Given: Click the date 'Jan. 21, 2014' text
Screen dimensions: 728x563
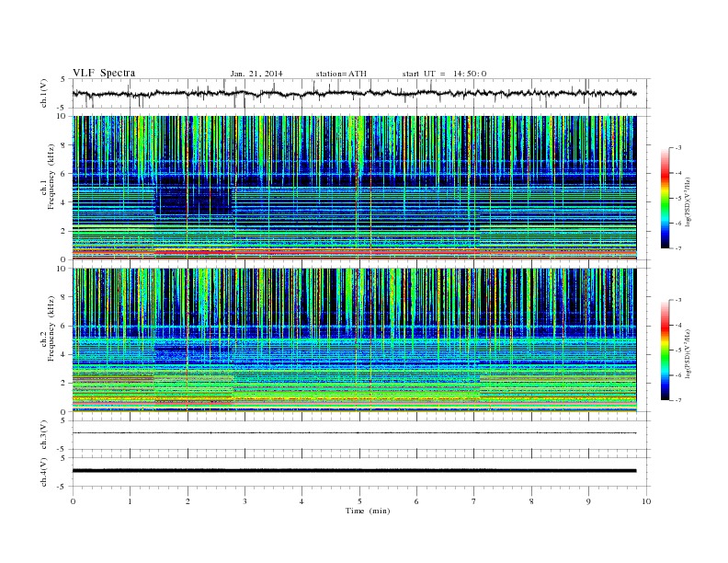Looking at the screenshot, I should pos(256,74).
